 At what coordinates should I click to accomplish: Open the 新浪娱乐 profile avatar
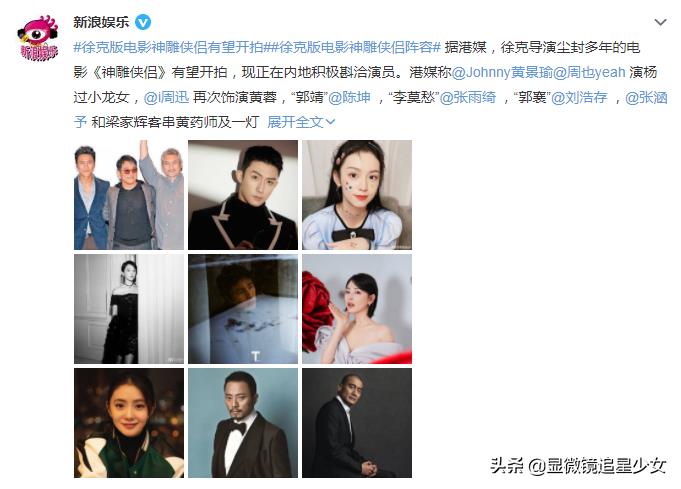click(38, 38)
